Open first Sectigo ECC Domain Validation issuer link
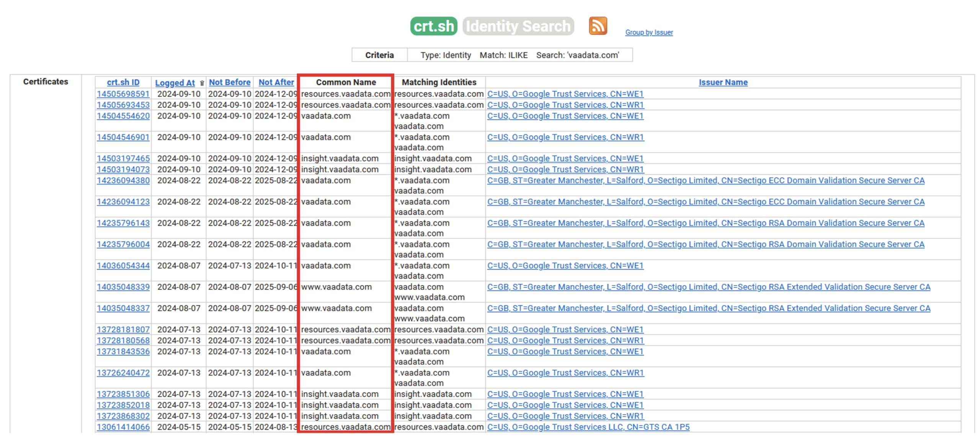980x442 pixels. [705, 180]
